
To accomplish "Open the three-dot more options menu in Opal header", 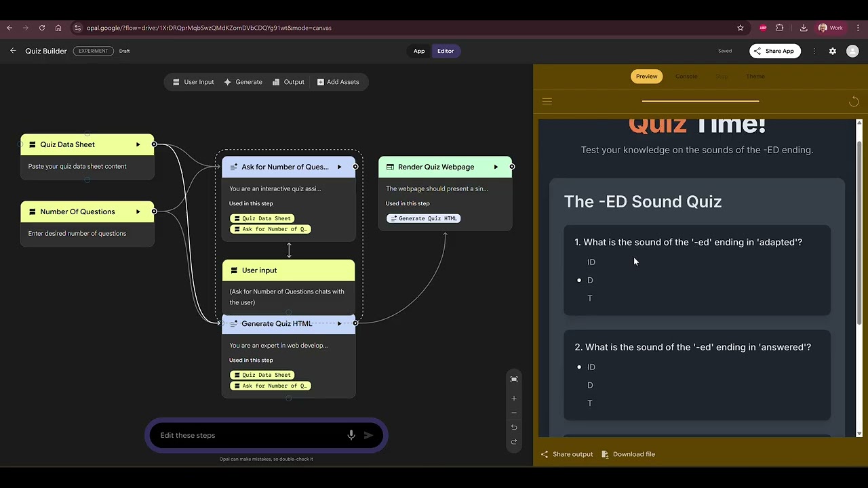I will (814, 51).
